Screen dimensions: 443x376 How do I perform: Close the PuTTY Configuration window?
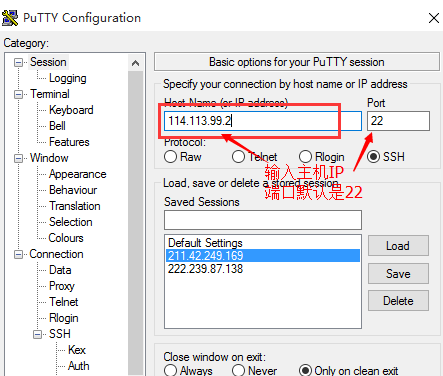tap(433, 18)
